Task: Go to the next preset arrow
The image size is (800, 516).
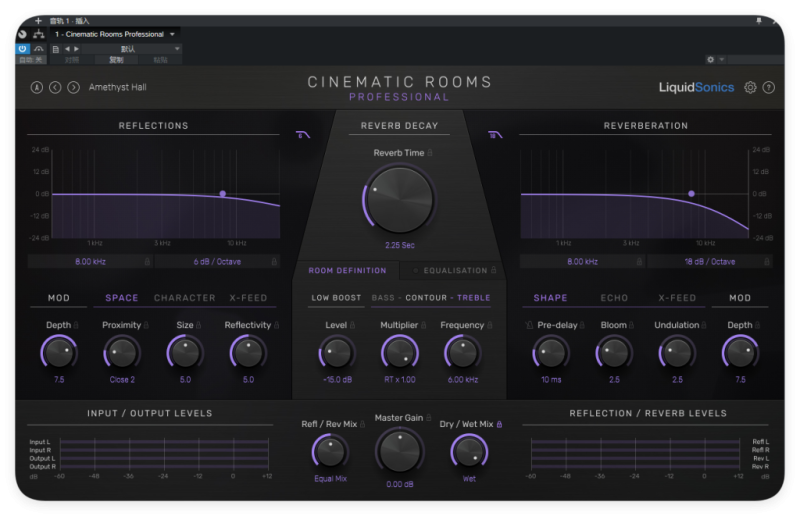Action: [x=71, y=87]
